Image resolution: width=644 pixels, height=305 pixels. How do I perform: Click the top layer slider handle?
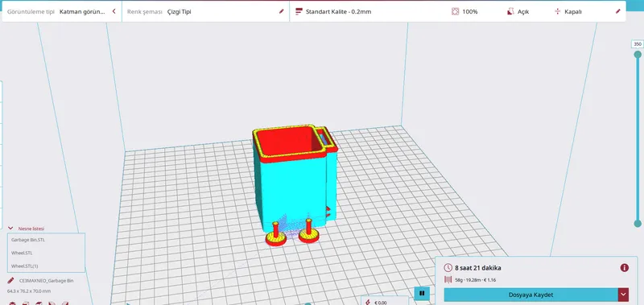click(638, 55)
